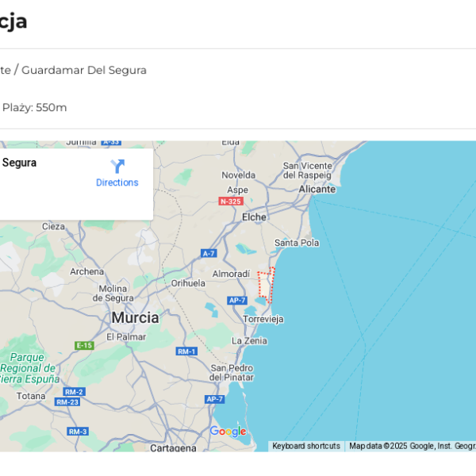Click the Orihuela label
Image resolution: width=476 pixels, height=476 pixels.
coord(188,283)
